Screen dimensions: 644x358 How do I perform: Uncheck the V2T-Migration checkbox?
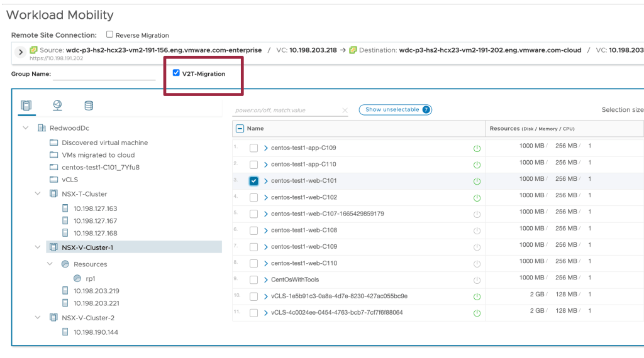coord(176,73)
